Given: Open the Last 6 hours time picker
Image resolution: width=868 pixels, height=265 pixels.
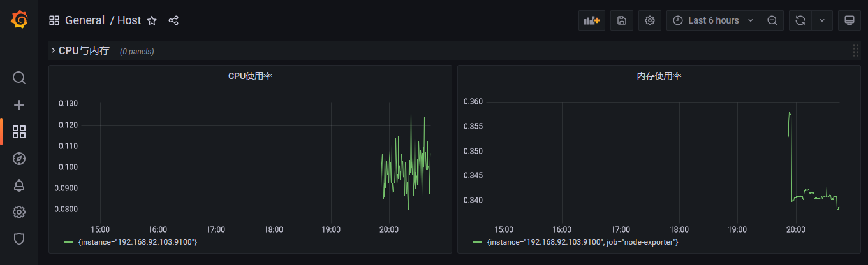Looking at the screenshot, I should [714, 20].
